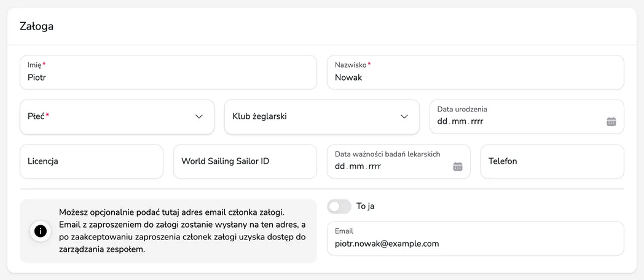Set the date in Data urodzenia field
This screenshot has width=644, height=280.
click(527, 117)
